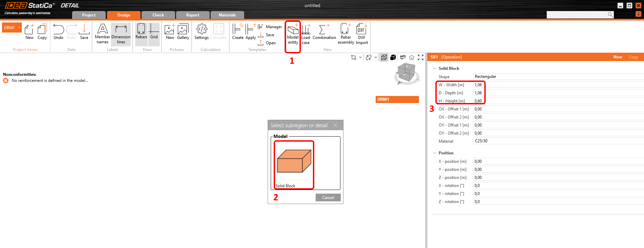644x248 pixels.
Task: Collapse the Solid Block section
Action: point(435,68)
